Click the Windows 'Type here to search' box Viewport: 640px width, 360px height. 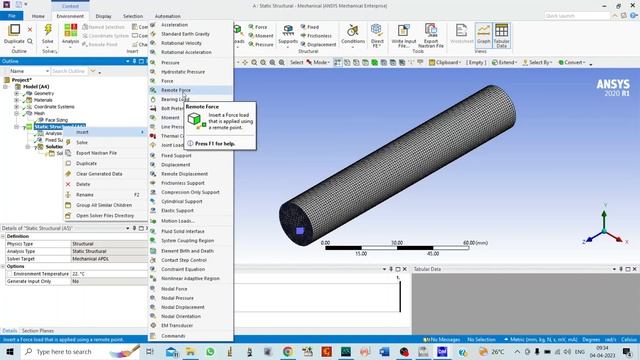coord(80,351)
